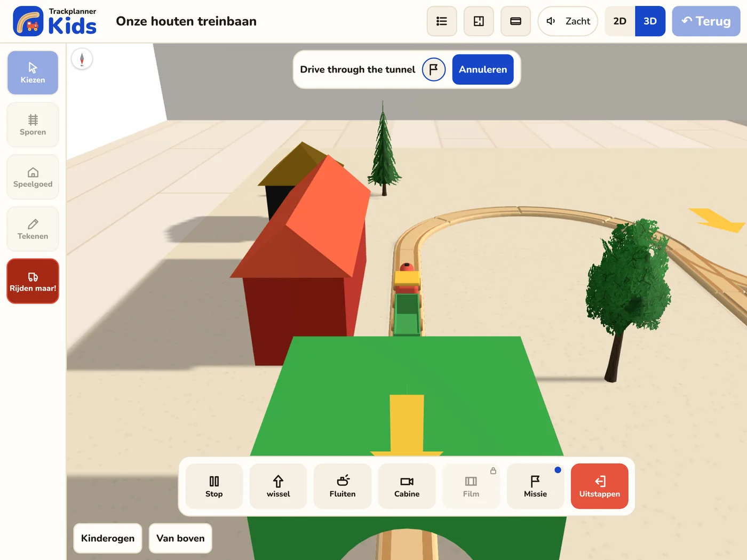Switch to 2D view
This screenshot has width=747, height=560.
click(619, 21)
